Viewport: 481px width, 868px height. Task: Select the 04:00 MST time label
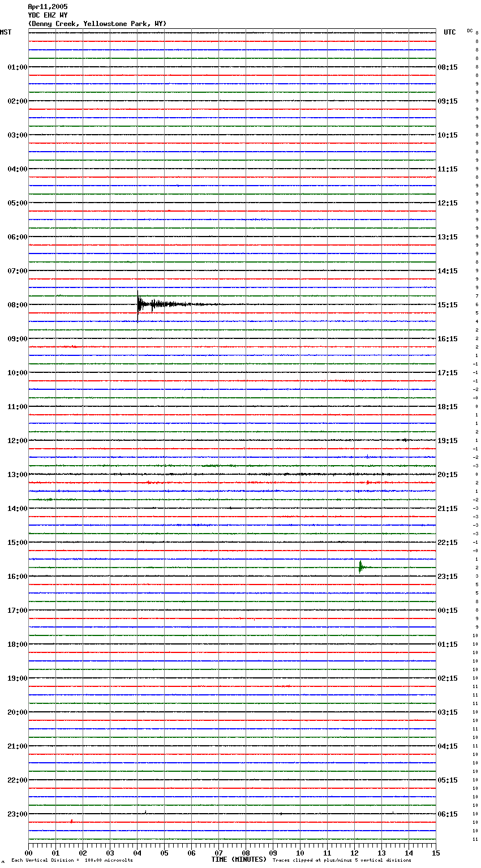(17, 169)
